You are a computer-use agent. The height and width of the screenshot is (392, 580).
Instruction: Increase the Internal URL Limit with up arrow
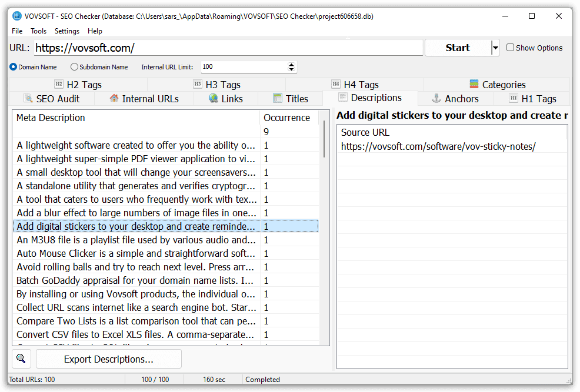(x=292, y=64)
